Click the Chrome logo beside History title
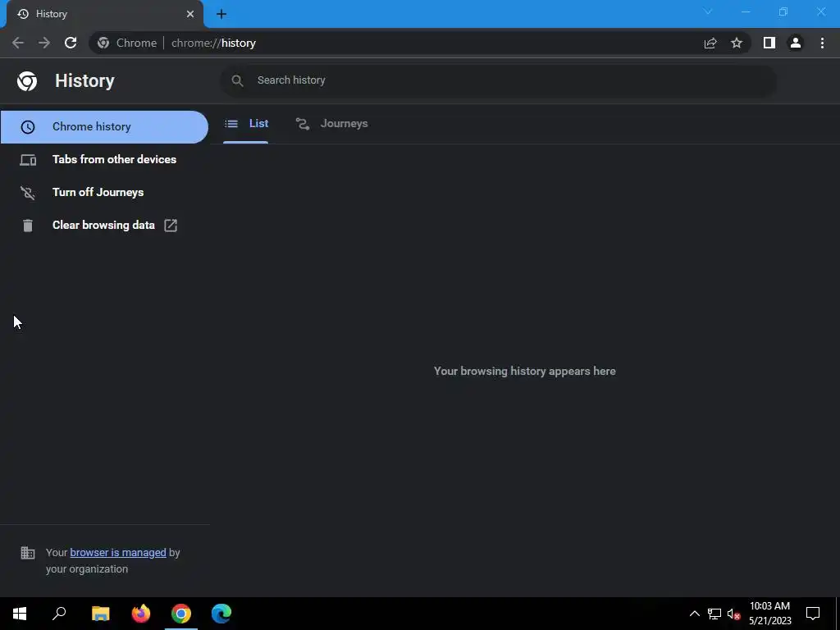 (27, 81)
